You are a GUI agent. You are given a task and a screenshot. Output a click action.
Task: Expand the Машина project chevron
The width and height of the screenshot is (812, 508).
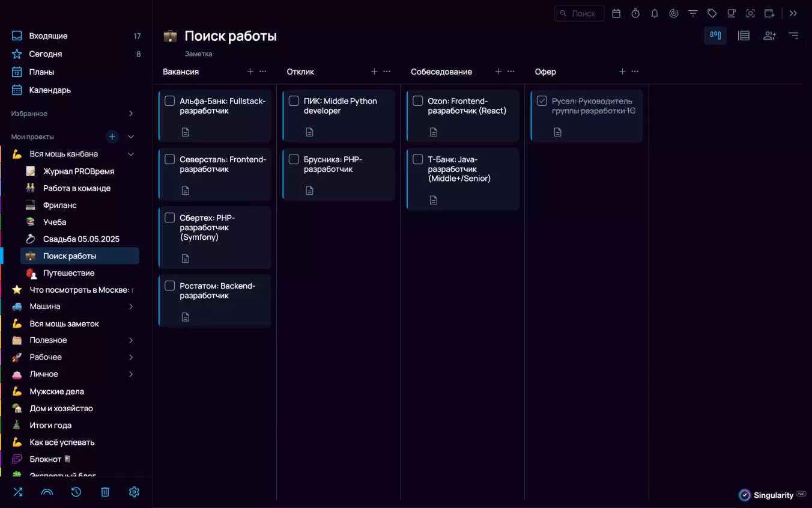(x=131, y=307)
